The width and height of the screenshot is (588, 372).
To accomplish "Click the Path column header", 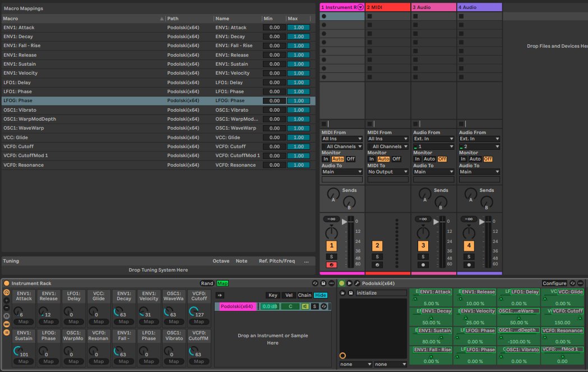I will [190, 19].
